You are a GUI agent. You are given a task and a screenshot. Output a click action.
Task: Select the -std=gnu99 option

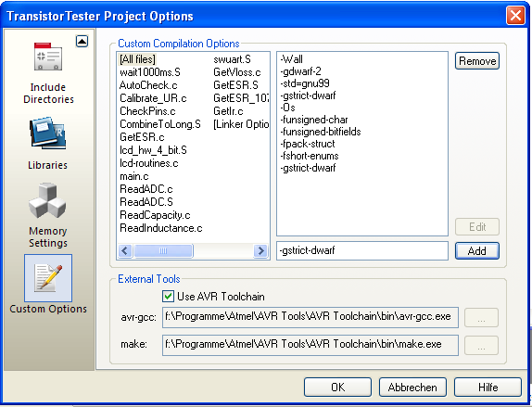pos(305,83)
